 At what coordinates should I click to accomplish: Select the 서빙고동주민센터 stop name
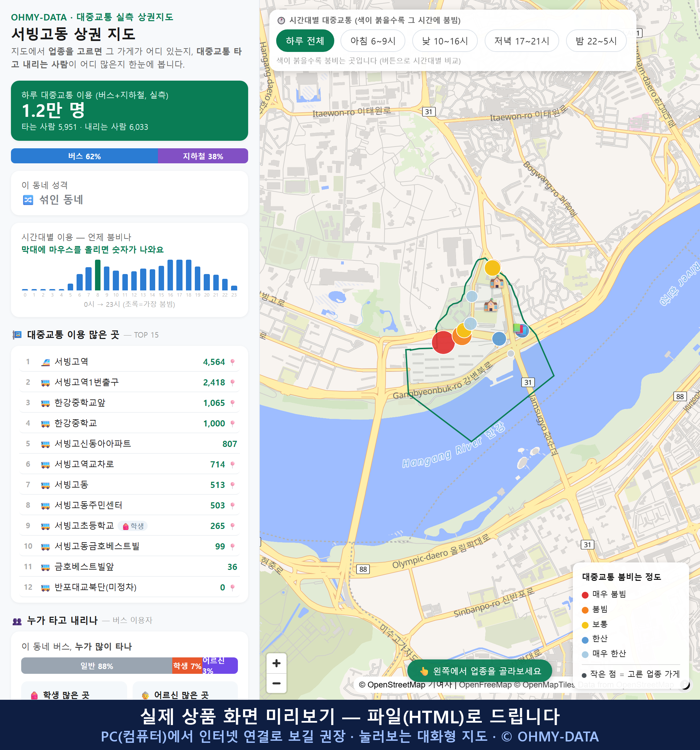[88, 505]
